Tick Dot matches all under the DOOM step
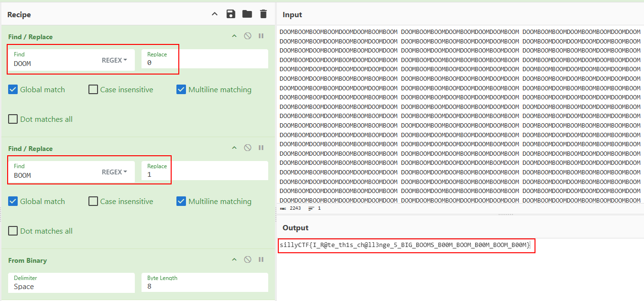The image size is (644, 301). click(x=13, y=119)
